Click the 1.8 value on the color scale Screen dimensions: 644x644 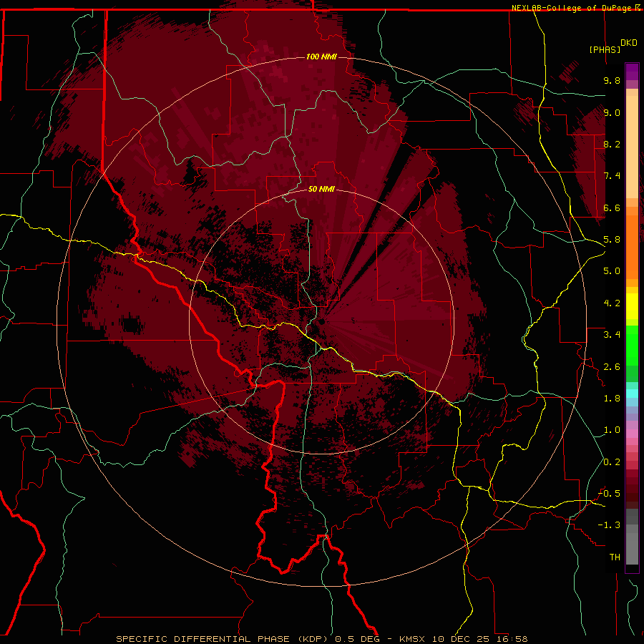click(612, 399)
